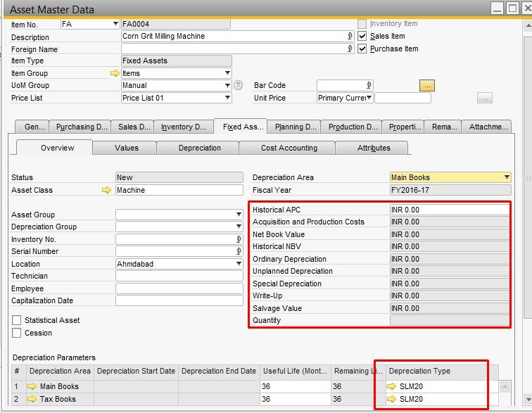Click into the Technician input field

click(x=179, y=276)
